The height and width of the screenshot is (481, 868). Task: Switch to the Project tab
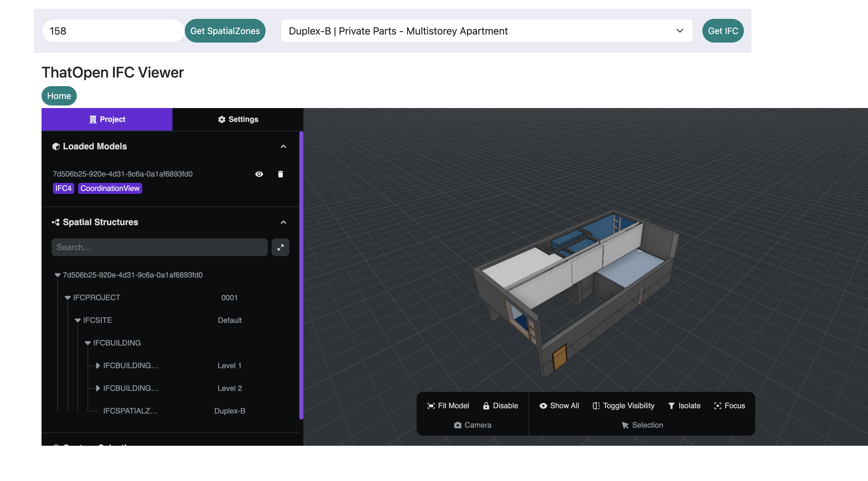(x=107, y=119)
